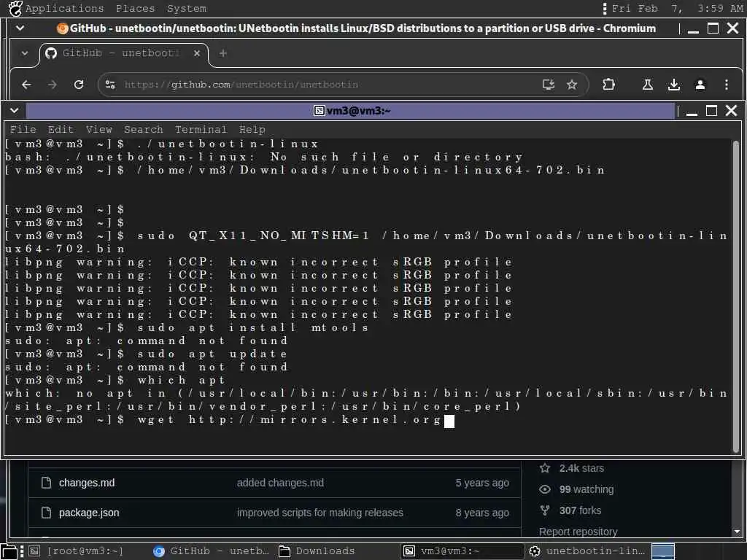Image resolution: width=747 pixels, height=560 pixels.
Task: Click the file icon next to package.json
Action: point(46,513)
